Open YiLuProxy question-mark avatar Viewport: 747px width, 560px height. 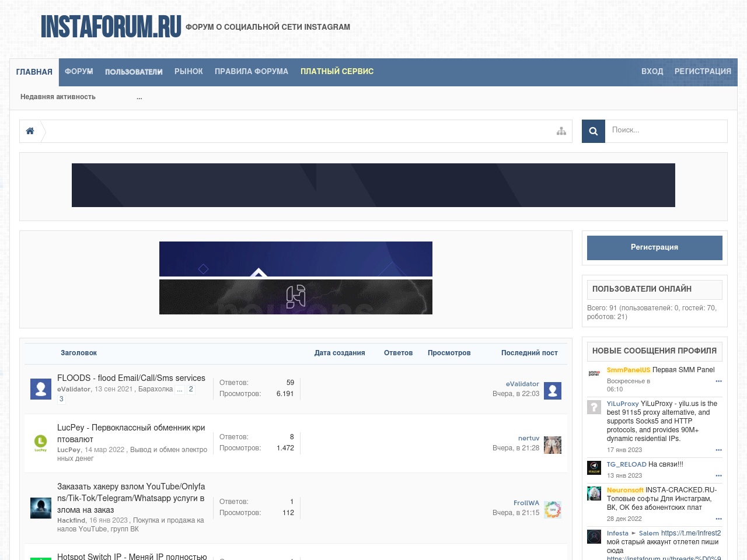coord(594,407)
